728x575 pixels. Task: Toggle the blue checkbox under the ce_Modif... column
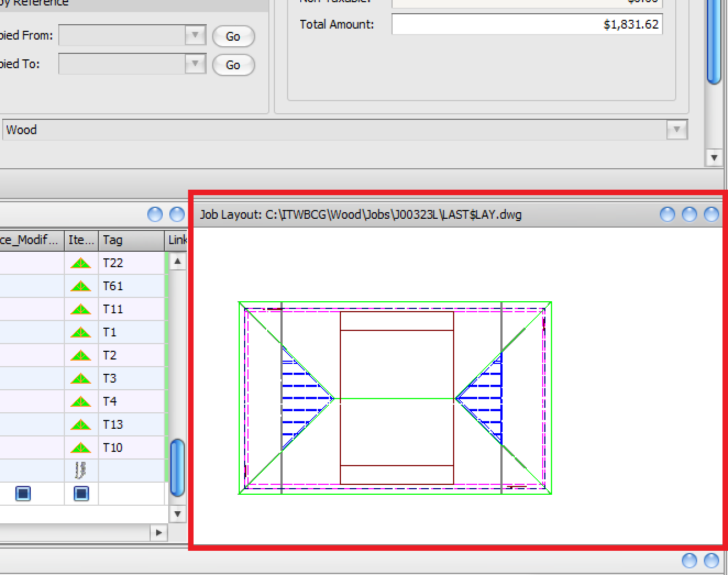(23, 494)
